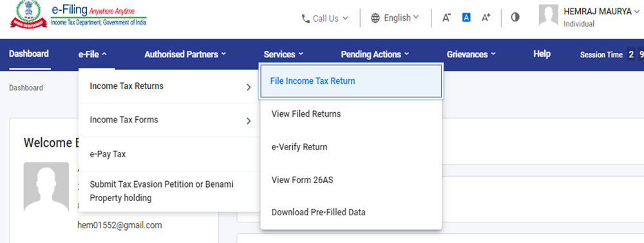Screen dimensions: 644x243
Task: Click the Dashboard breadcrumb link
Action: pyautogui.click(x=26, y=88)
